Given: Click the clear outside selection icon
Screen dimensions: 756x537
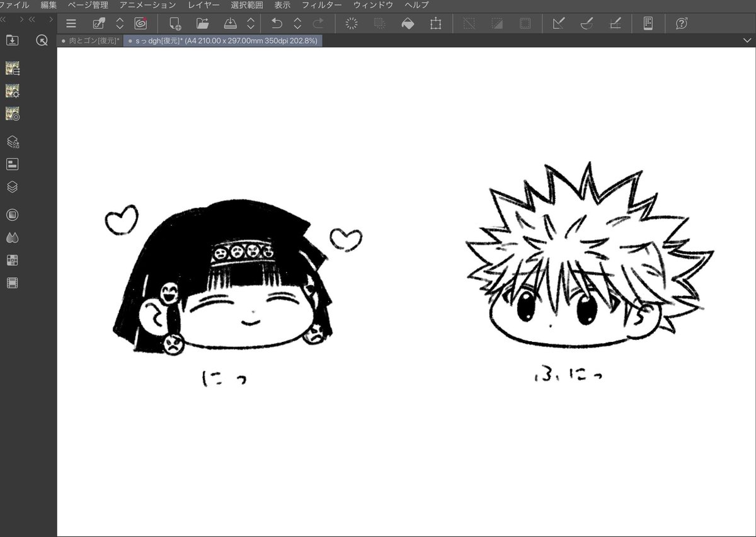Looking at the screenshot, I should click(379, 24).
